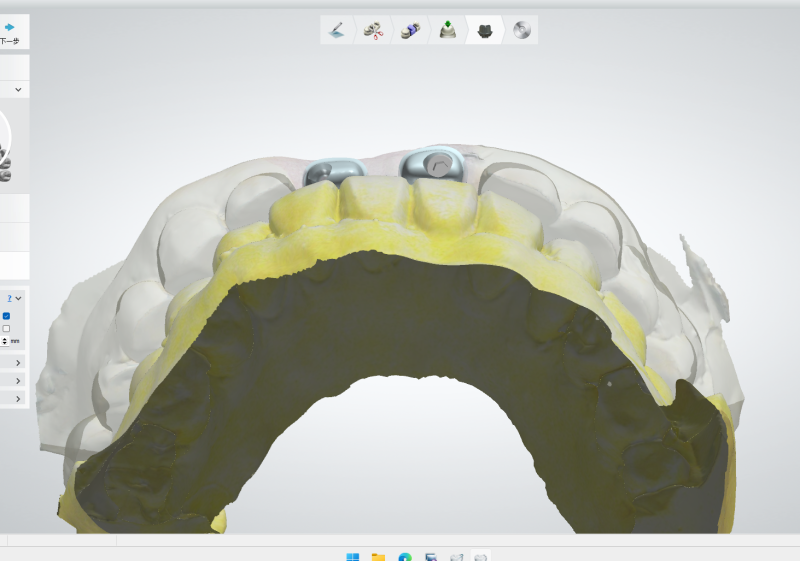This screenshot has height=561, width=800.
Task: Open File Explorer from the taskbar
Action: coord(378,556)
